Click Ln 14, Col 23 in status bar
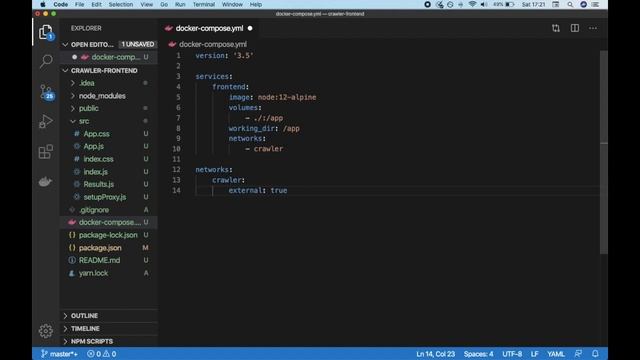 (x=436, y=354)
